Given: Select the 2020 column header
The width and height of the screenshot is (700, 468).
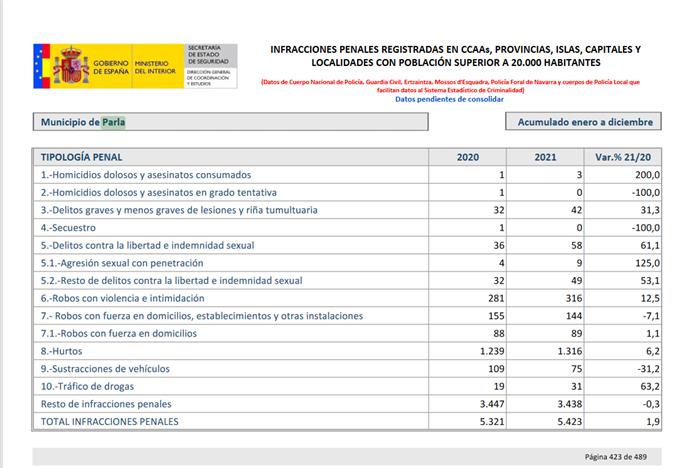Looking at the screenshot, I should (x=468, y=157).
